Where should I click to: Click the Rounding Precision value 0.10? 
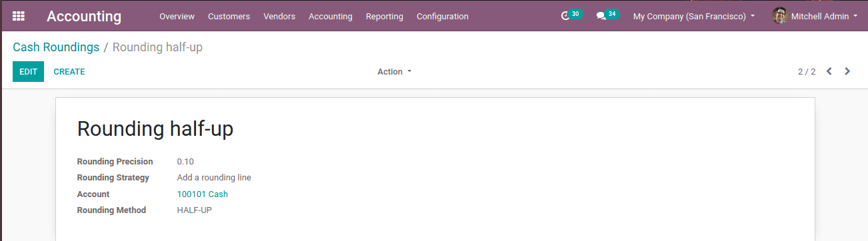185,162
